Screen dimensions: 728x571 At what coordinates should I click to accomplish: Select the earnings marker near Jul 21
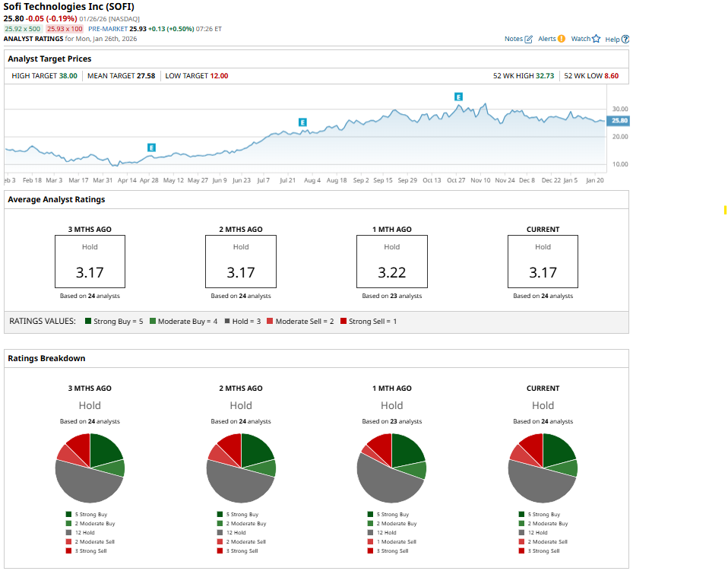(x=302, y=122)
